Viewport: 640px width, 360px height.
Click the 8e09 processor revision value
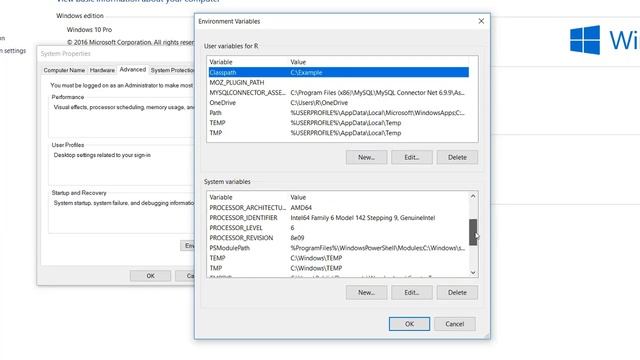[x=297, y=238]
